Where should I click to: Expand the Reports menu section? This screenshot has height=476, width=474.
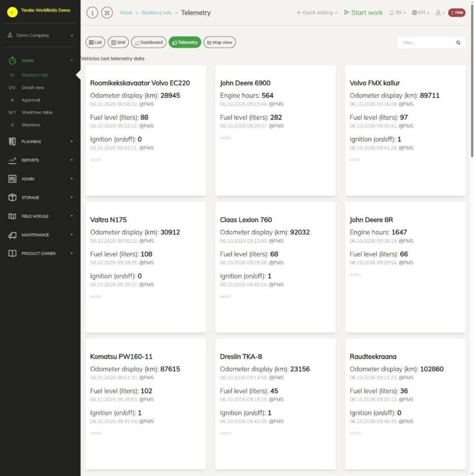(72, 160)
